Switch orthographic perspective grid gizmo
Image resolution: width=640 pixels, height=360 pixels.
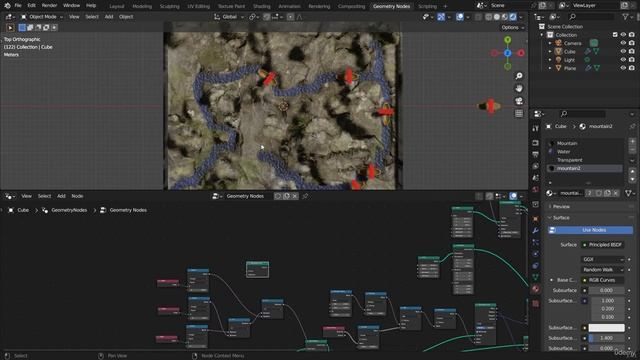point(519,113)
